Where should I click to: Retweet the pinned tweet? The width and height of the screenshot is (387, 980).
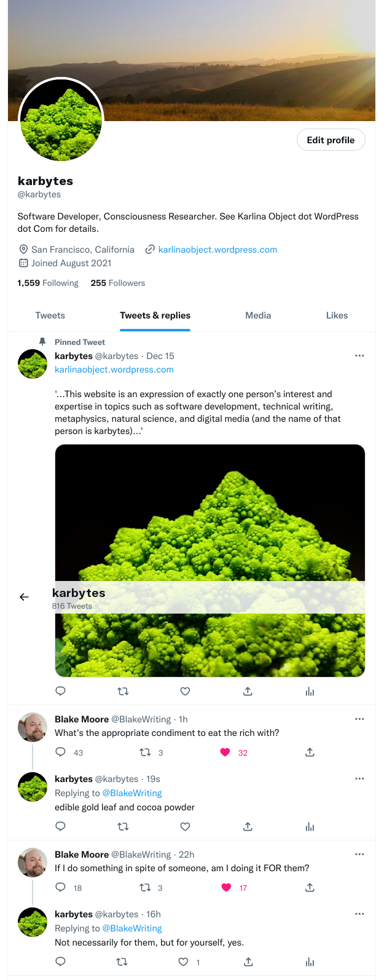pos(123,691)
